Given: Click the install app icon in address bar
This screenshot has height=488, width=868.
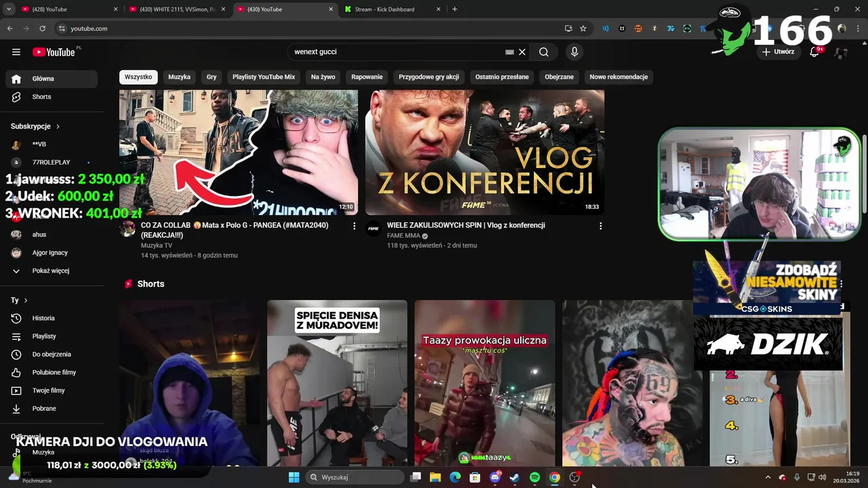Looking at the screenshot, I should (x=568, y=28).
